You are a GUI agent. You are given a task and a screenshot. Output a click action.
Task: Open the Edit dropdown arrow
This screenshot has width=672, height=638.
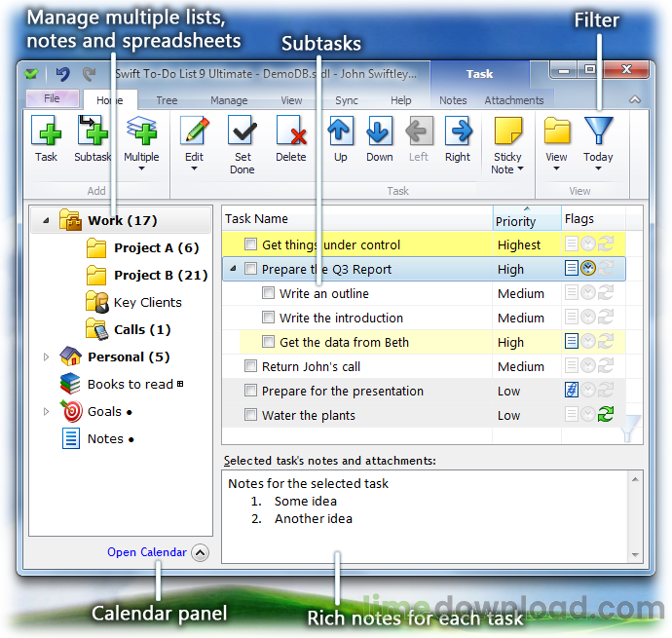click(x=194, y=169)
